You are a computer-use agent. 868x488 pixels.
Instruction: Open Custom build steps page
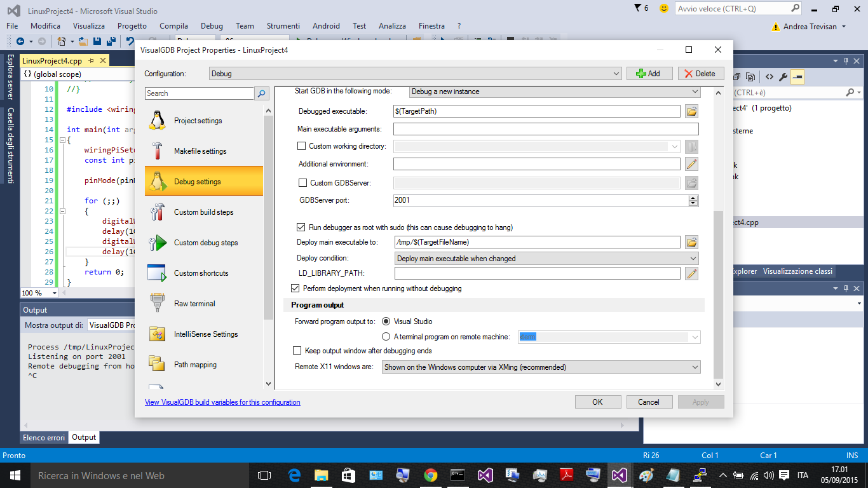(x=203, y=212)
